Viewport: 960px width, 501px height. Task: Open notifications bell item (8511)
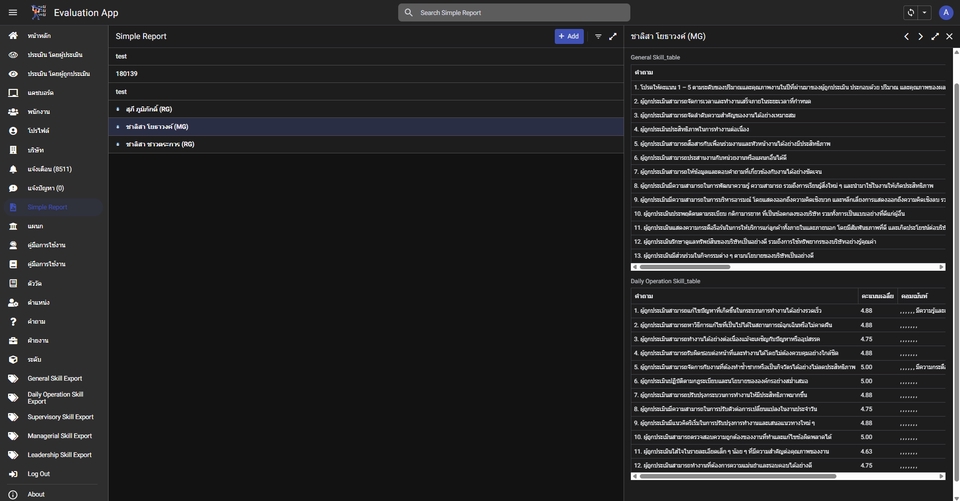pos(13,169)
